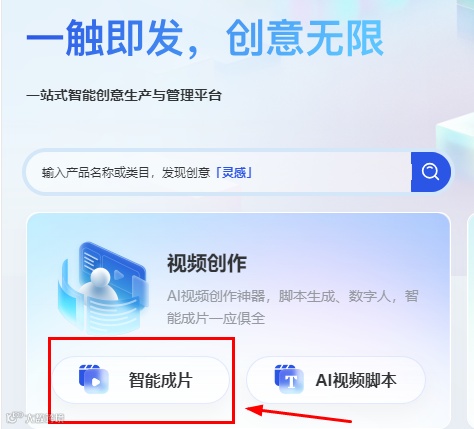Click the AI视频脚本 label text
The height and width of the screenshot is (429, 474).
pyautogui.click(x=356, y=380)
